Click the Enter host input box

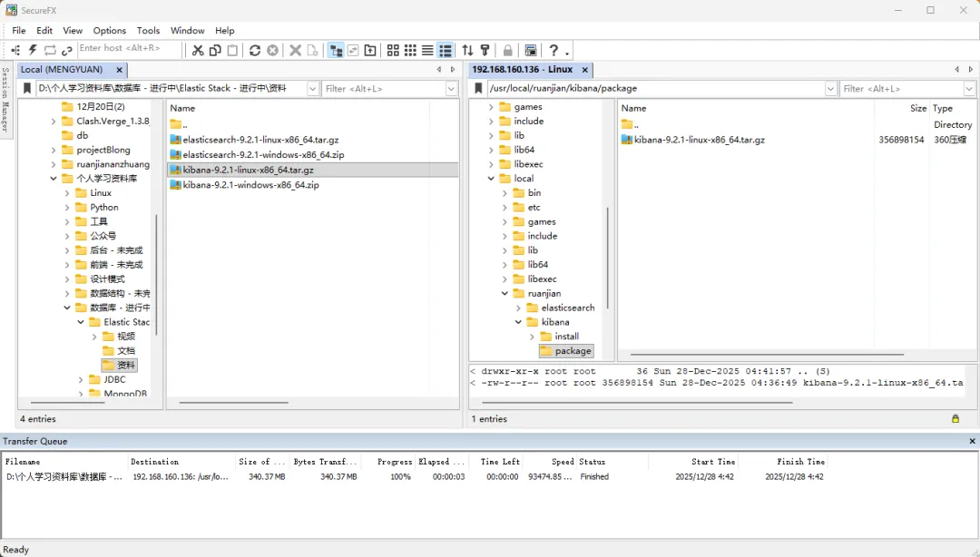pos(129,48)
